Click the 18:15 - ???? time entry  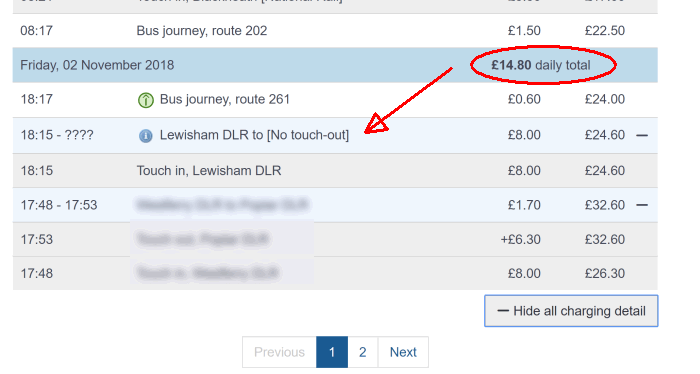(x=57, y=135)
